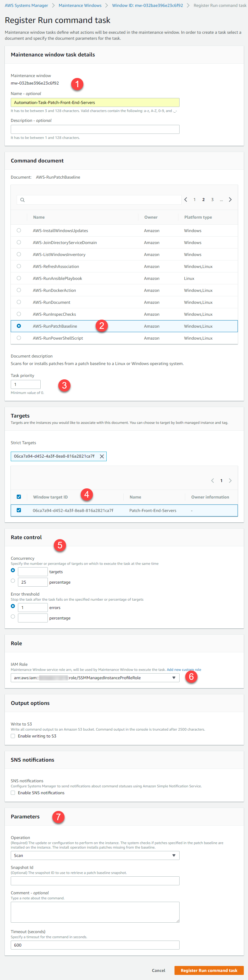Click the AWS-RunAnsiblePlaybook row Linux platform cell
The width and height of the screenshot is (248, 980).
click(x=189, y=278)
